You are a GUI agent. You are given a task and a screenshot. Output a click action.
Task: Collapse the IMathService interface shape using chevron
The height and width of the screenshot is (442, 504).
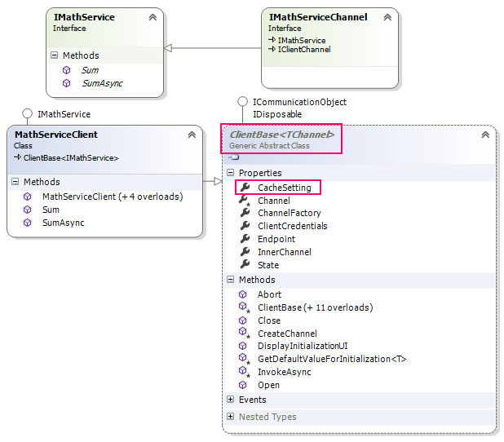coord(153,17)
